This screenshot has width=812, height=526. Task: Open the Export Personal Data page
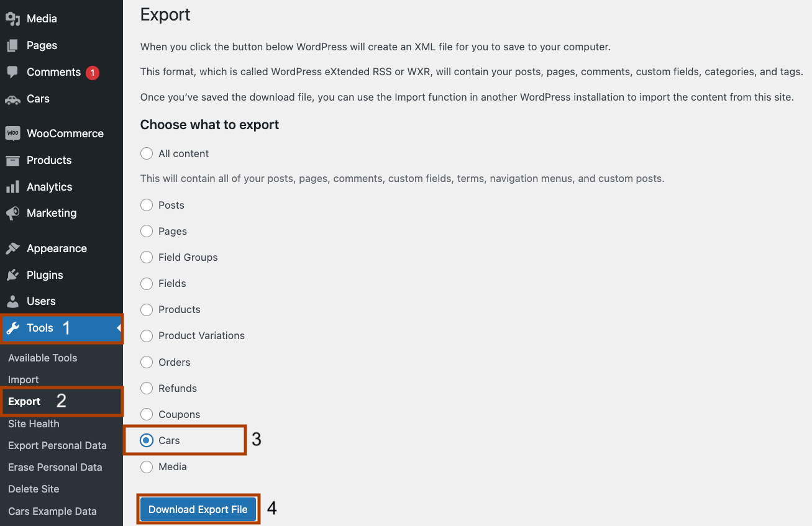coord(57,445)
